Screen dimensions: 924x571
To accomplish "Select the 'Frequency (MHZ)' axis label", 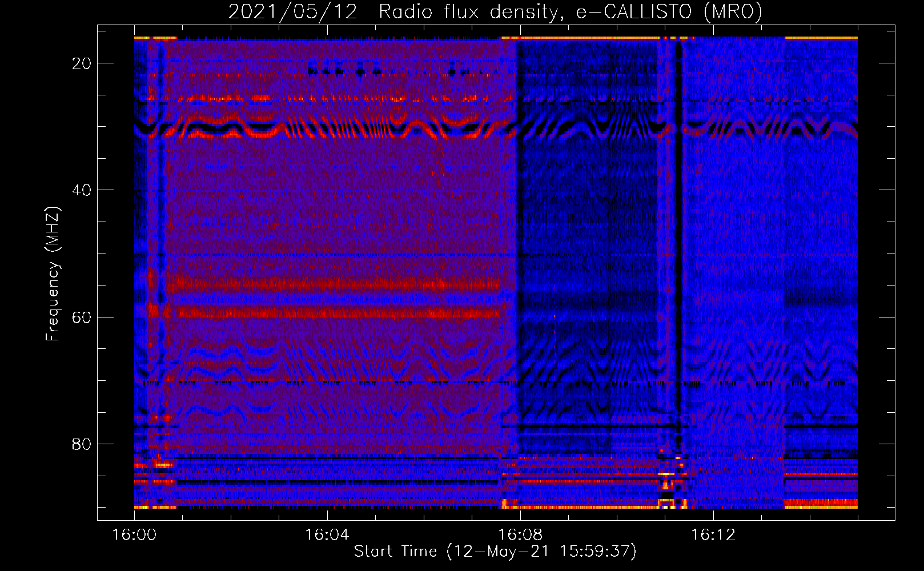I will pyautogui.click(x=53, y=274).
